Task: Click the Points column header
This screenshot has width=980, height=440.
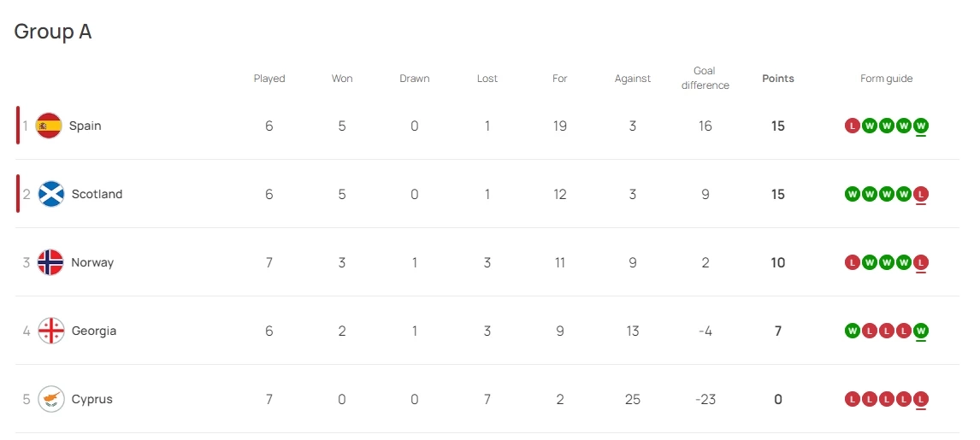Action: (x=777, y=79)
